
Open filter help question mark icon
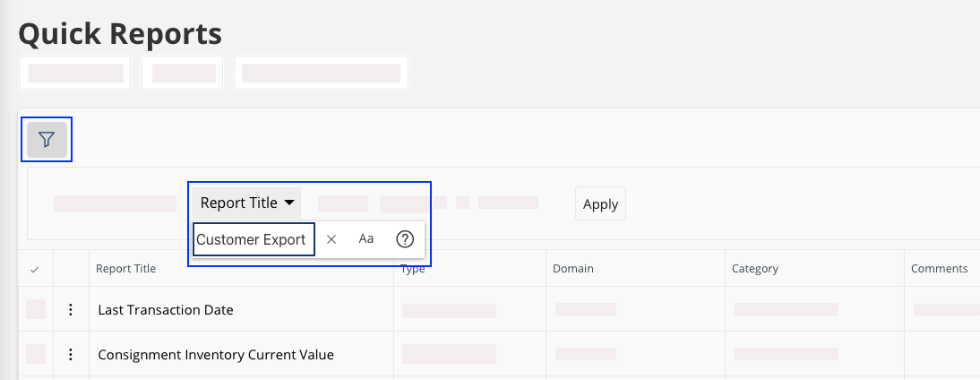click(x=405, y=239)
